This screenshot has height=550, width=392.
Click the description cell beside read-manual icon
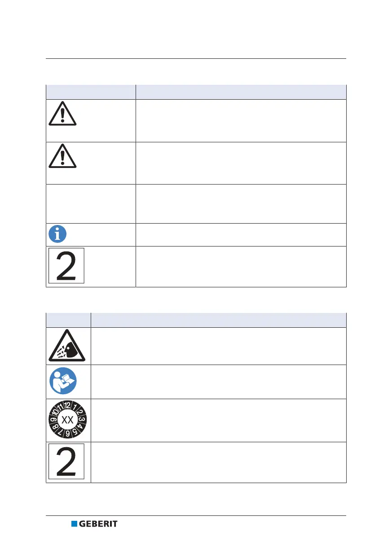(x=218, y=382)
